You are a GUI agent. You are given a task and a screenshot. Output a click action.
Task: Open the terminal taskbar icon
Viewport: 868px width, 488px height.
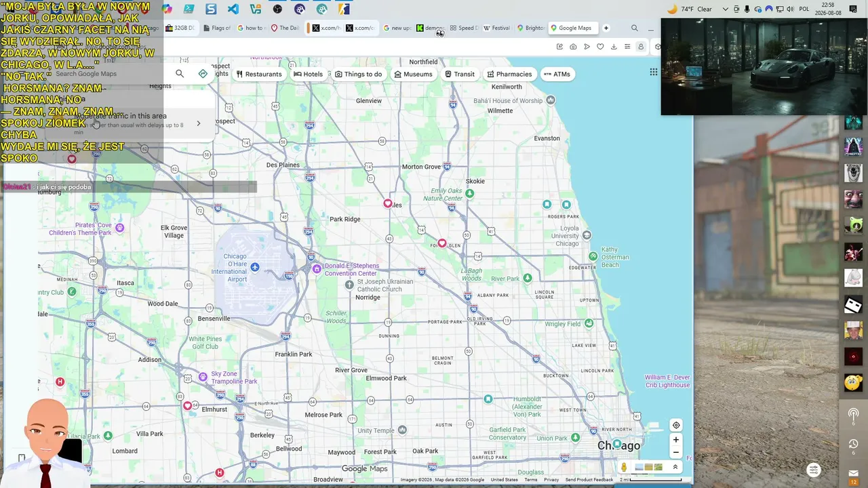pyautogui.click(x=189, y=9)
